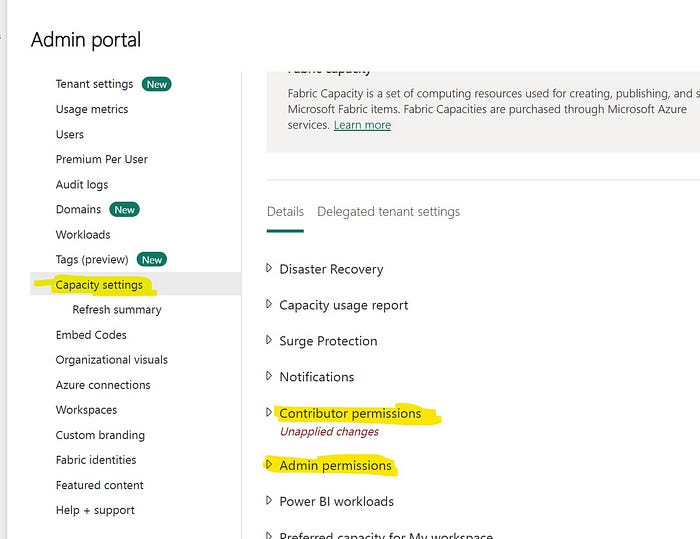The image size is (700, 539).
Task: Select Capacity settings
Action: pos(99,284)
